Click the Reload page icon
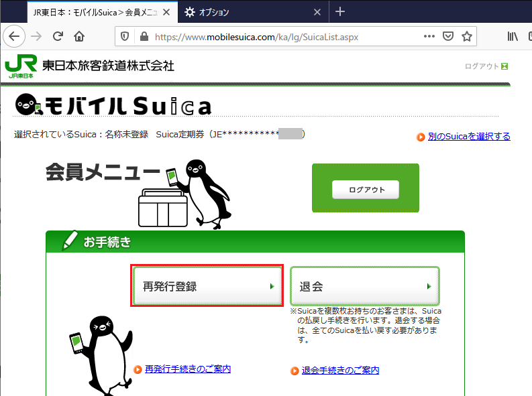This screenshot has width=532, height=396. coord(58,36)
